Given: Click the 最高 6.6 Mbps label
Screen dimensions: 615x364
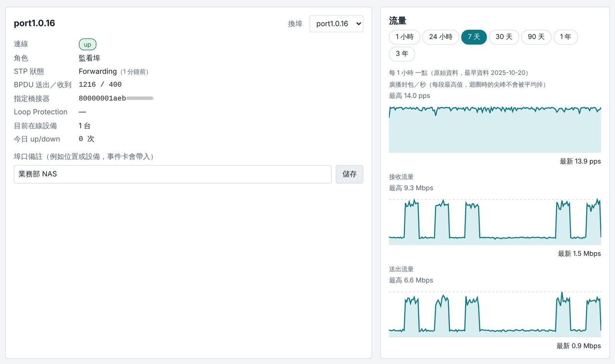Looking at the screenshot, I should pos(411,280).
